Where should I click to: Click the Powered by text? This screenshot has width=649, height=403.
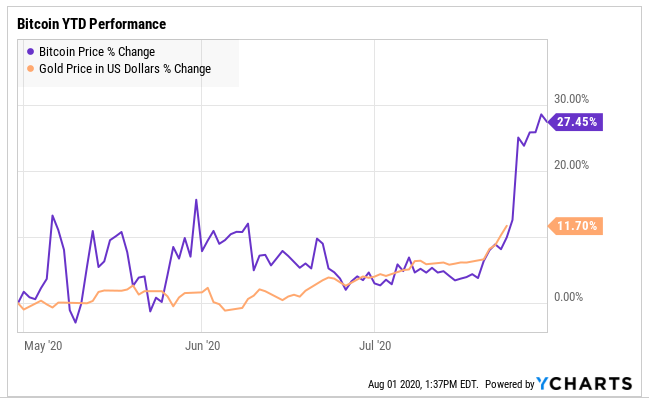pos(508,384)
